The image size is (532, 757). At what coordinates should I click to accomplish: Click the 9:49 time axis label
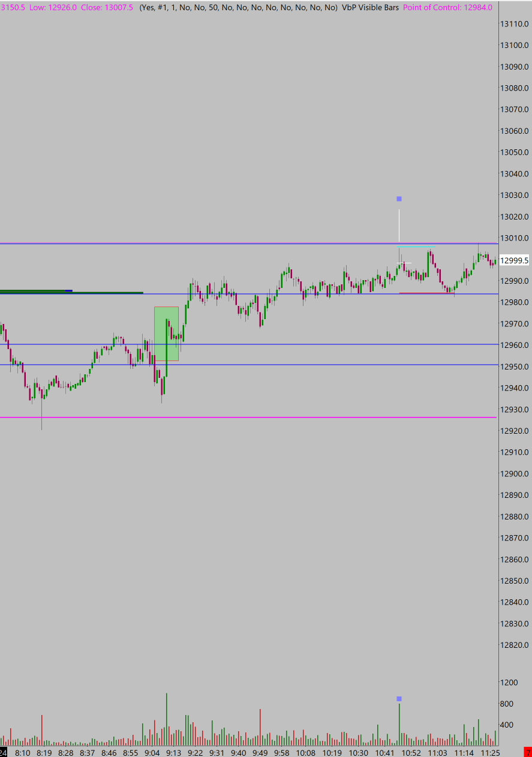coord(260,752)
